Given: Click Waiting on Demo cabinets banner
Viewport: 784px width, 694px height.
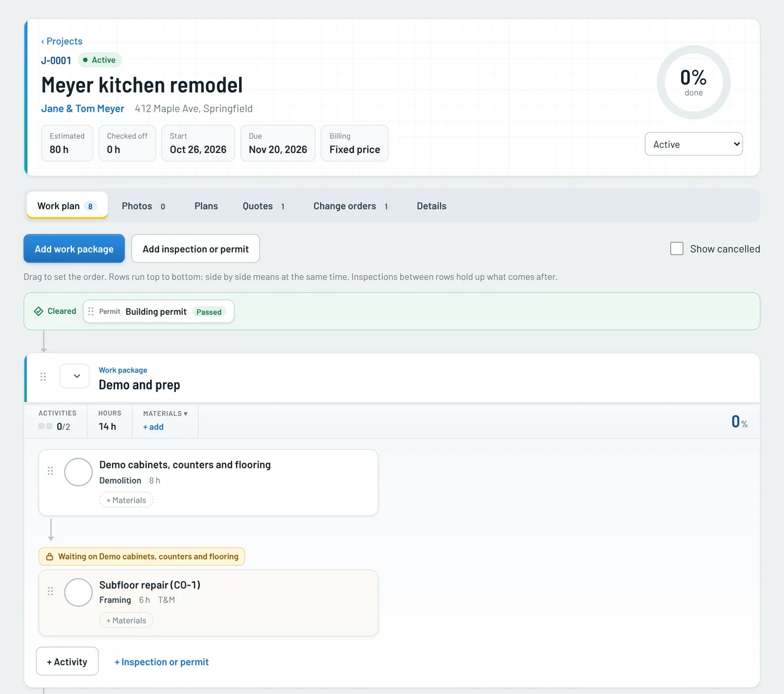Looking at the screenshot, I should [x=142, y=557].
